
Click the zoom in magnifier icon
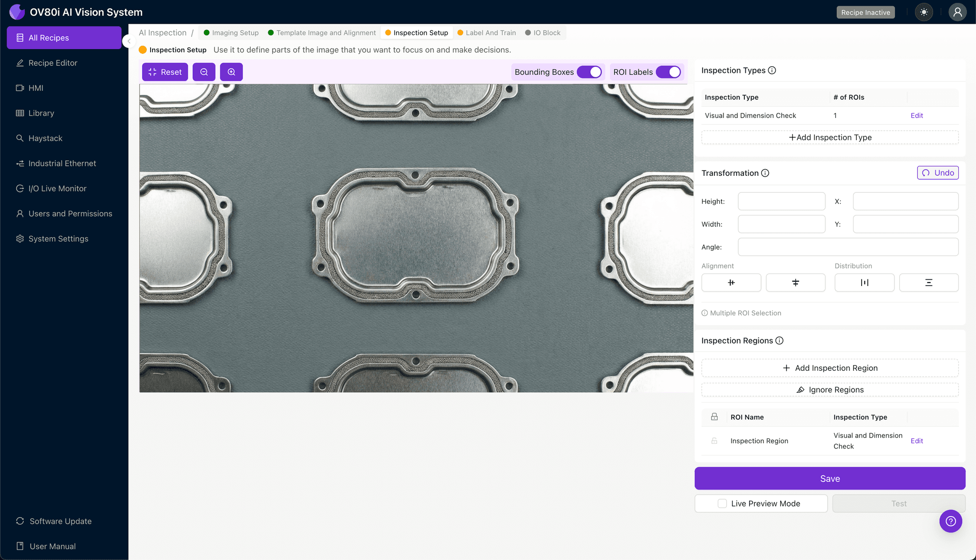point(231,72)
